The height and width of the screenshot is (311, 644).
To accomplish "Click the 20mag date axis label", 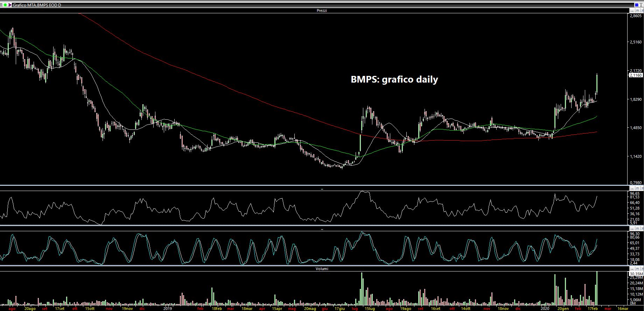I will coord(310,309).
